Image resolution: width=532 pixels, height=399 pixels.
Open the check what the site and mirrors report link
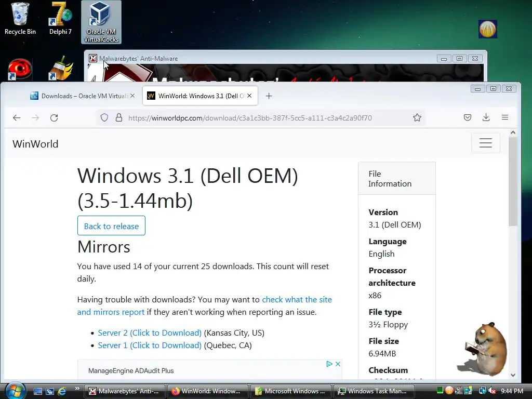(x=204, y=305)
